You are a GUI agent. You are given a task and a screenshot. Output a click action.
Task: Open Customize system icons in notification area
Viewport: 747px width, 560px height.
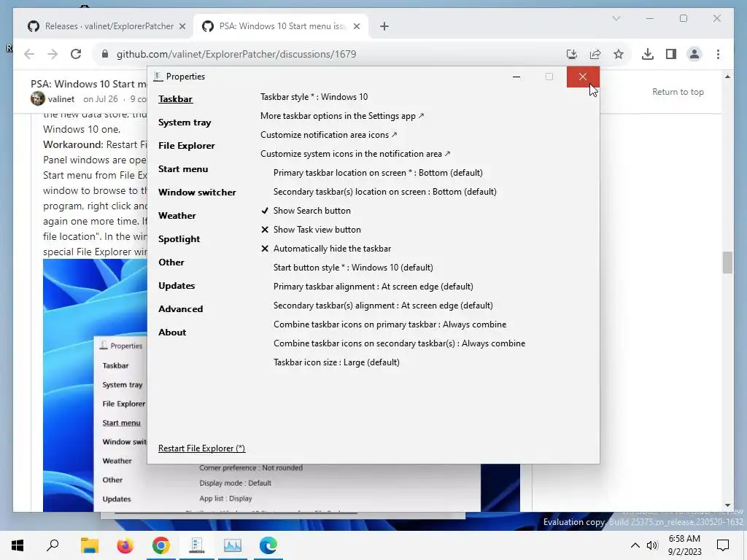(x=355, y=154)
